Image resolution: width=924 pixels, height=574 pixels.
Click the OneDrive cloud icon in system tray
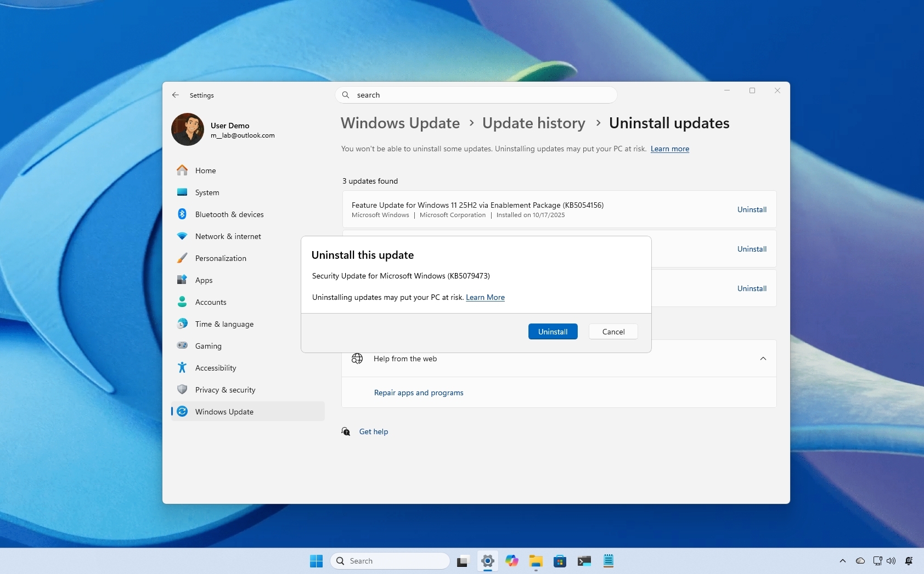(x=859, y=561)
